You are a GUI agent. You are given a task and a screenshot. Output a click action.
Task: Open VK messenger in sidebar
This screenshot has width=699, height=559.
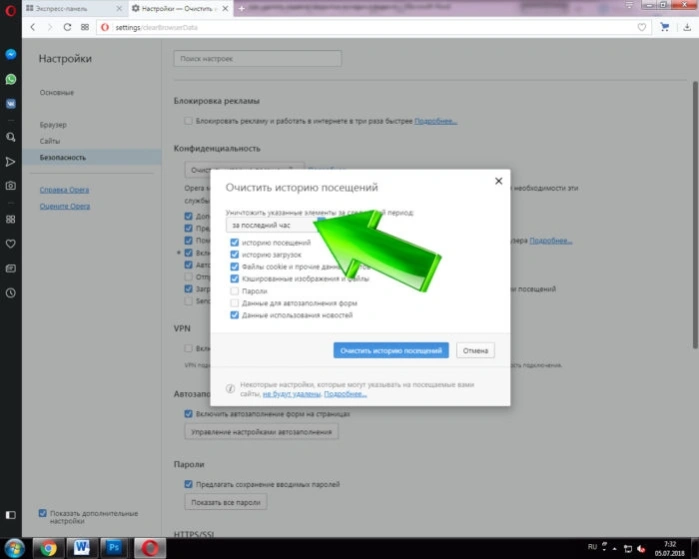(11, 104)
